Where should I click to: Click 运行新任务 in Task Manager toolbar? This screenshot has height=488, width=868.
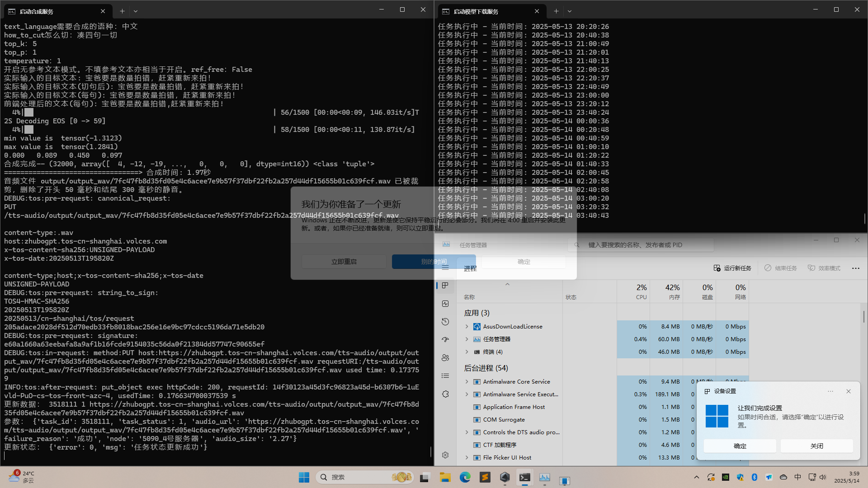[x=732, y=268]
